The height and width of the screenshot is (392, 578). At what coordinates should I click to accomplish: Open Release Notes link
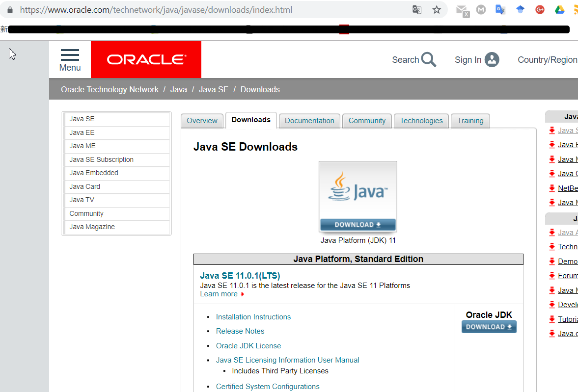pos(240,331)
